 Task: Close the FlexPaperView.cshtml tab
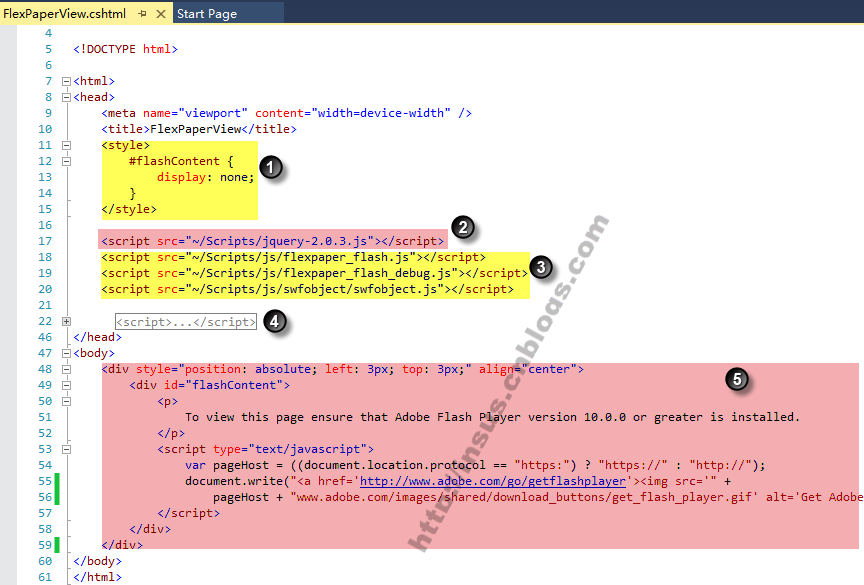[161, 14]
